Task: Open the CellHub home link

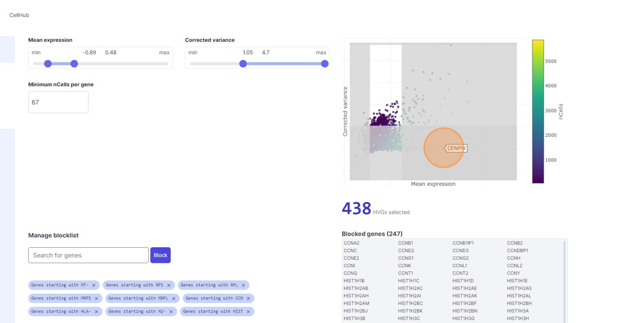Action: click(19, 15)
